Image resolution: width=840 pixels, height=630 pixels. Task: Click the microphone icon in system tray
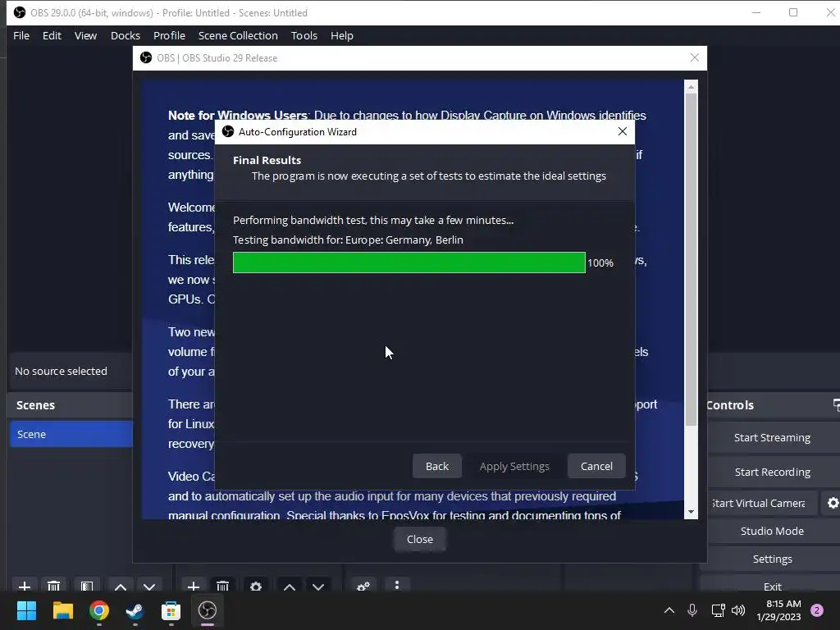coord(692,610)
